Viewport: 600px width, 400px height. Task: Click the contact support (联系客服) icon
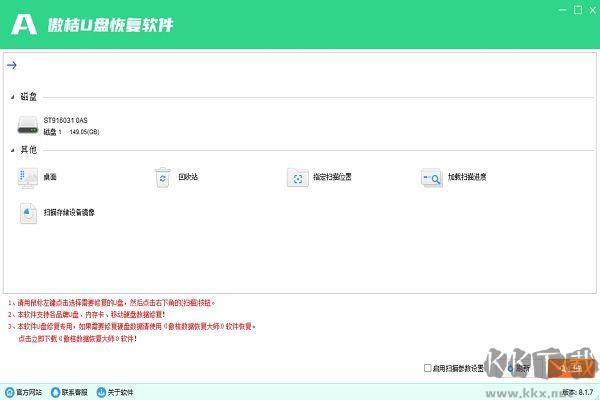(55, 392)
